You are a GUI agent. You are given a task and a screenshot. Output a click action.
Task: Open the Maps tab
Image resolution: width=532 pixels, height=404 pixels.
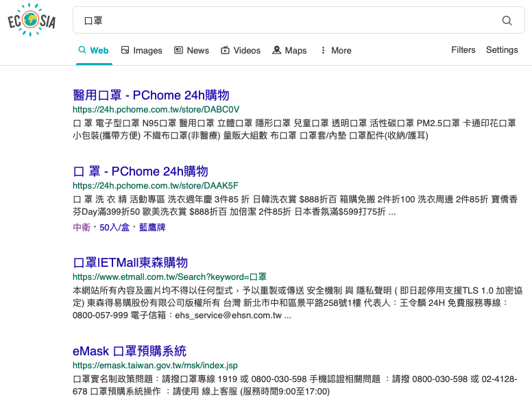(290, 51)
